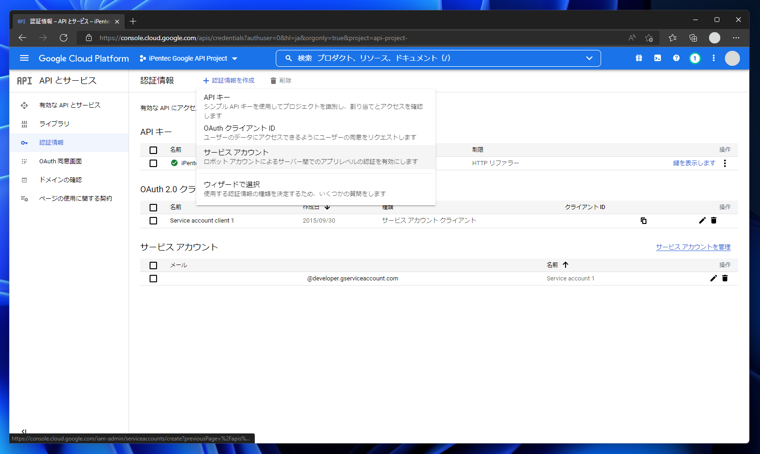This screenshot has height=454, width=760.
Task: Delete Service account 1 with trash icon
Action: click(x=725, y=278)
